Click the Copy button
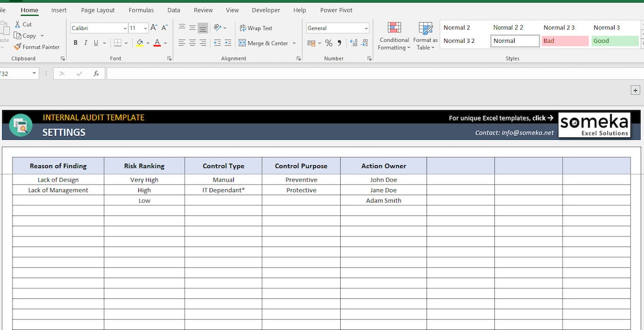 click(27, 36)
